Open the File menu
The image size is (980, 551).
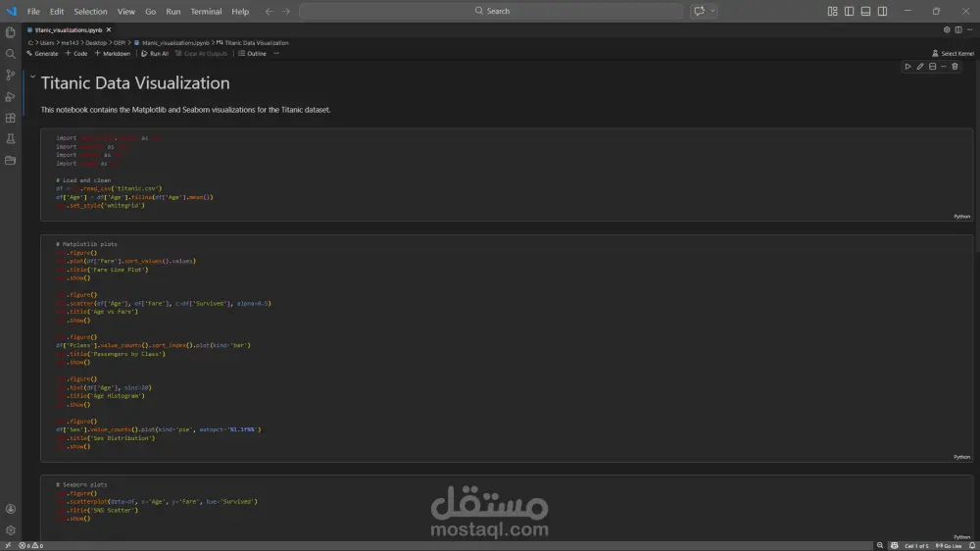[x=33, y=11]
